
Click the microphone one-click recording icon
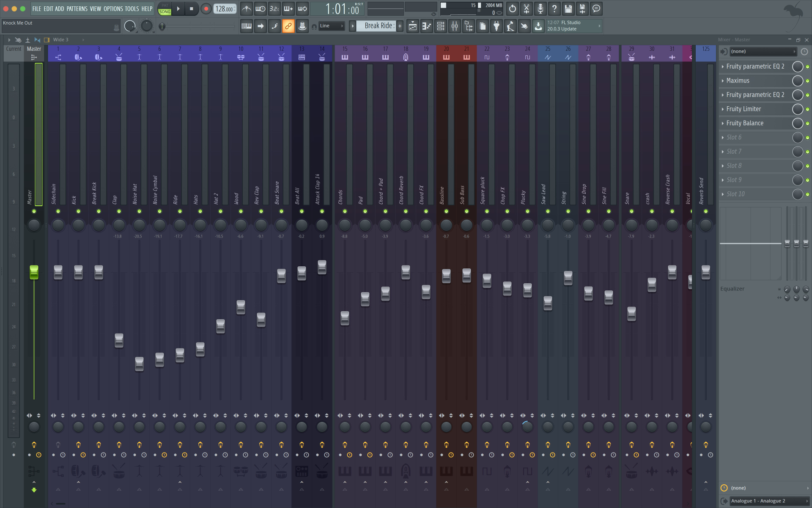(x=540, y=8)
